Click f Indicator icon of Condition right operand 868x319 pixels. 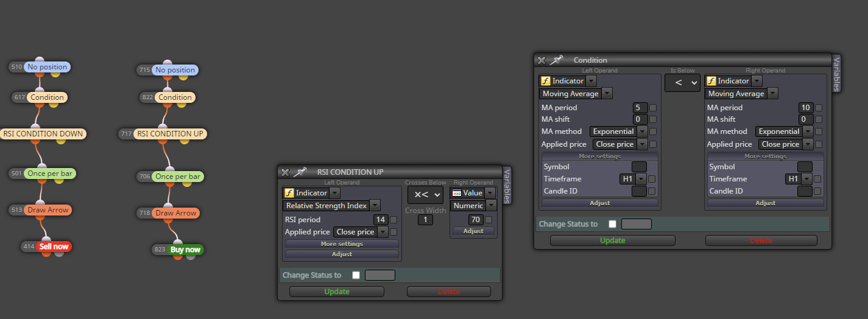click(711, 81)
